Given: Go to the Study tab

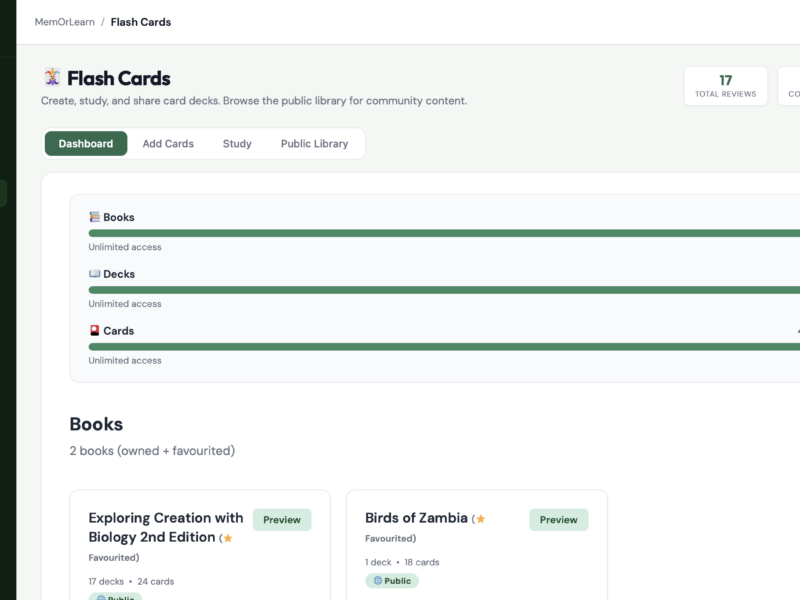Looking at the screenshot, I should [237, 143].
